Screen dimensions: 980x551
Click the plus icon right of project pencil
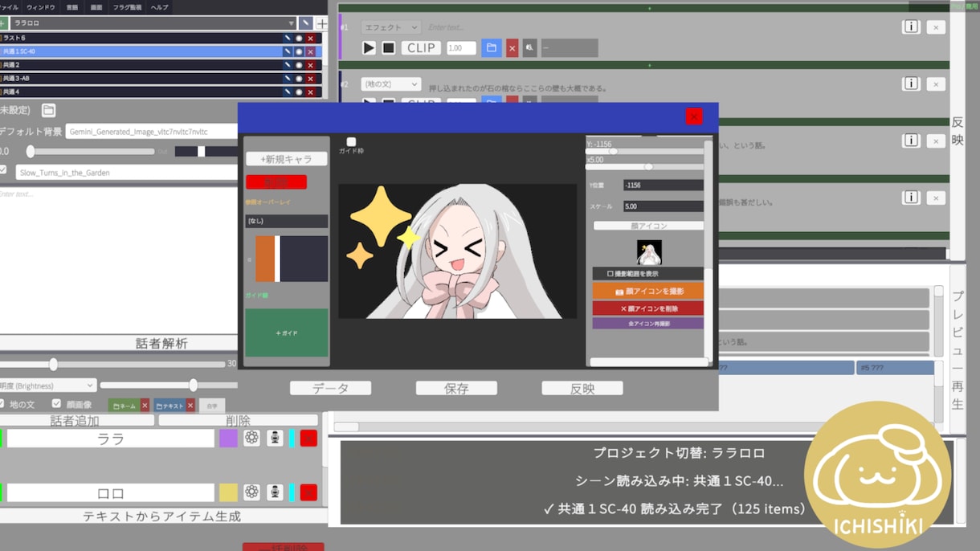click(x=321, y=23)
